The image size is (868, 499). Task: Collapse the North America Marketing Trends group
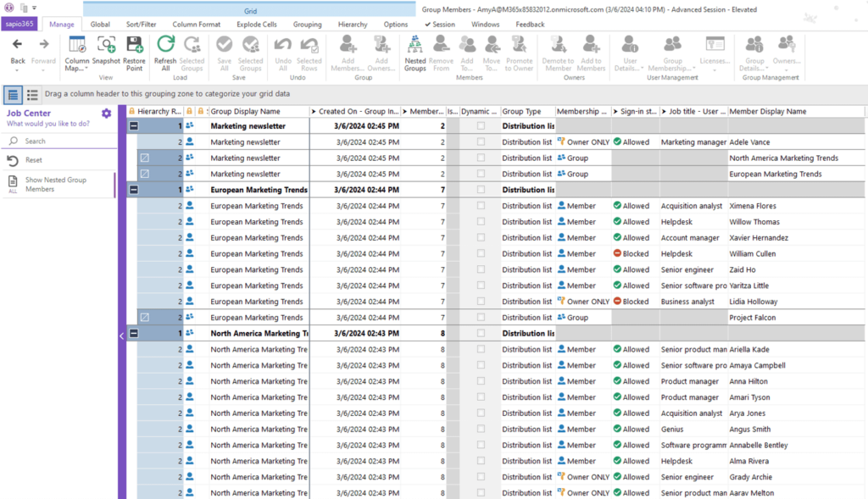coord(133,333)
